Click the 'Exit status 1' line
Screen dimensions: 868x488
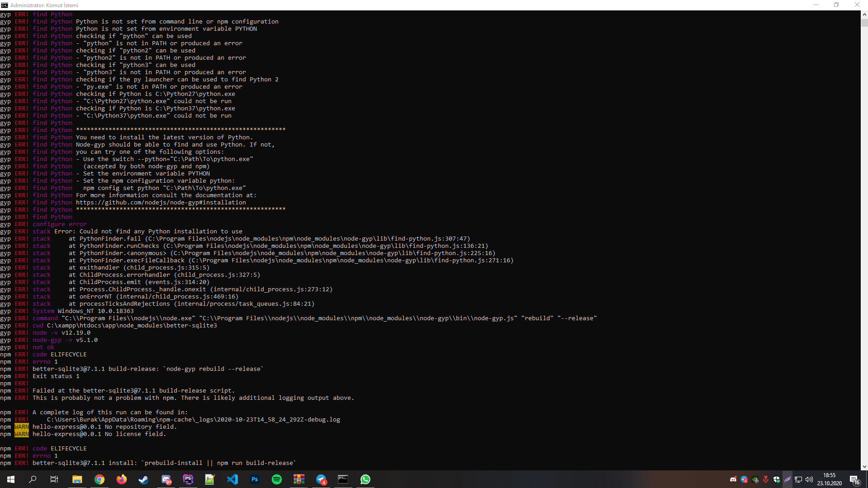tap(56, 376)
